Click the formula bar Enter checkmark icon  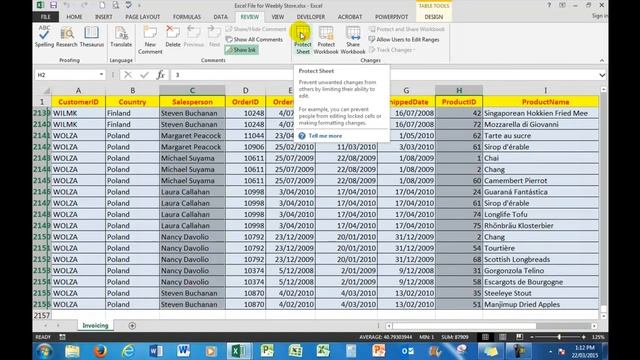click(144, 75)
